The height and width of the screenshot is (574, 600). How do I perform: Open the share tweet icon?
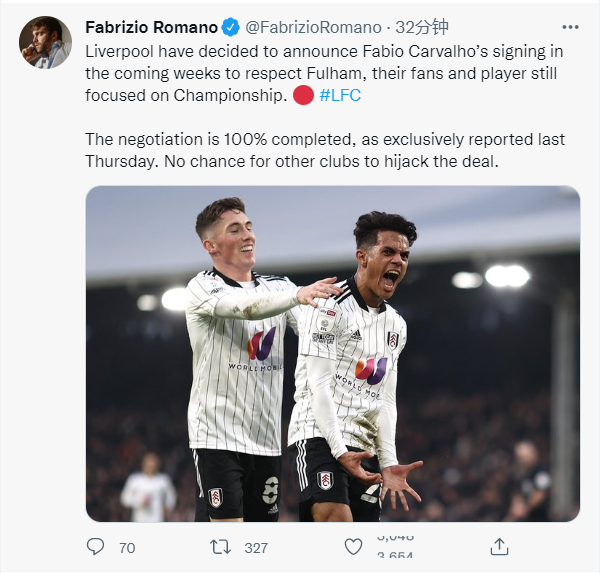click(x=500, y=547)
